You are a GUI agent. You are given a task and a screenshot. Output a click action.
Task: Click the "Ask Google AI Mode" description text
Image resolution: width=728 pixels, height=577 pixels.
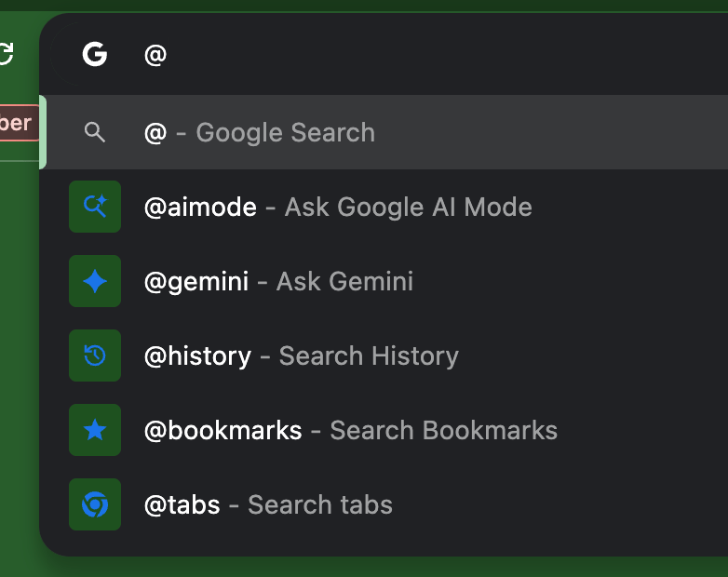point(408,207)
